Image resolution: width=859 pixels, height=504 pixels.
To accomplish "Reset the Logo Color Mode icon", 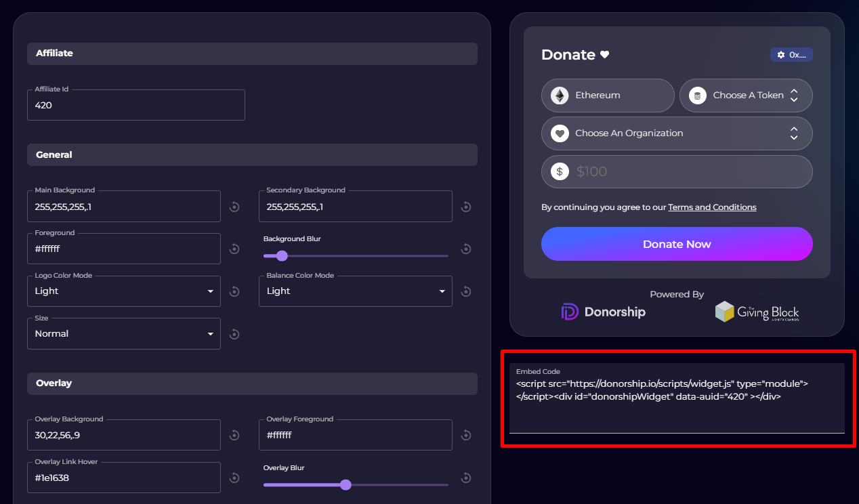I will 234,291.
